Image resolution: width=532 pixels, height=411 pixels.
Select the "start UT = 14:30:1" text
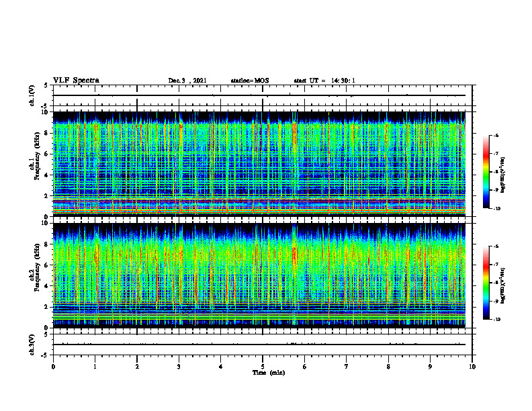point(324,81)
